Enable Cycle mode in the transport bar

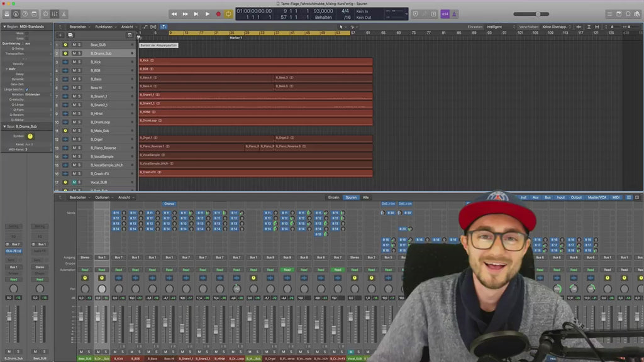coord(230,13)
